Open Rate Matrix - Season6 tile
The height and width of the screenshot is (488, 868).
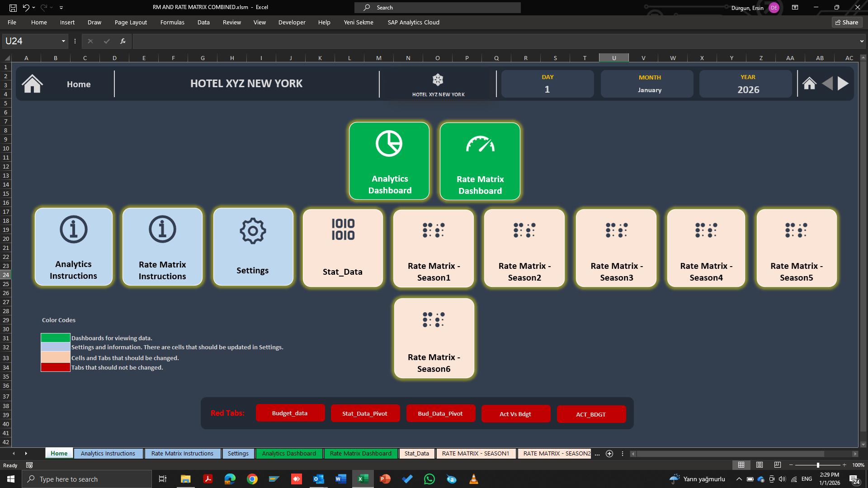tap(434, 338)
